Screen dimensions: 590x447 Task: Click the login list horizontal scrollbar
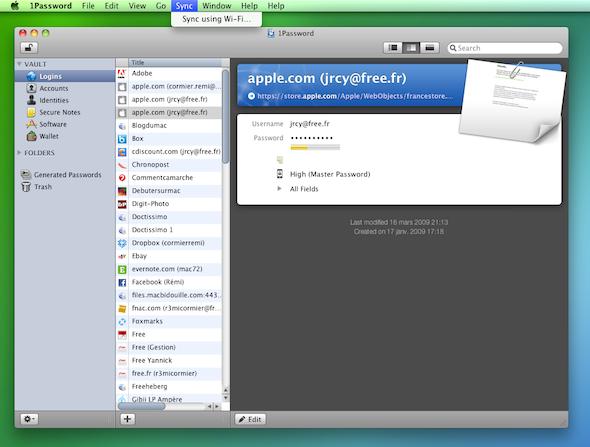click(141, 406)
